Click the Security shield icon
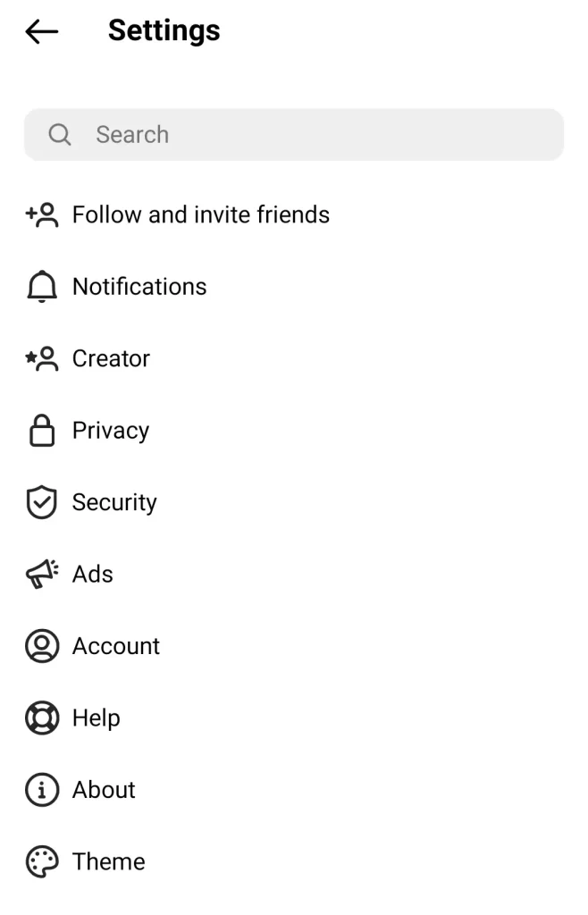Viewport: 588px width, 915px height. click(x=41, y=502)
